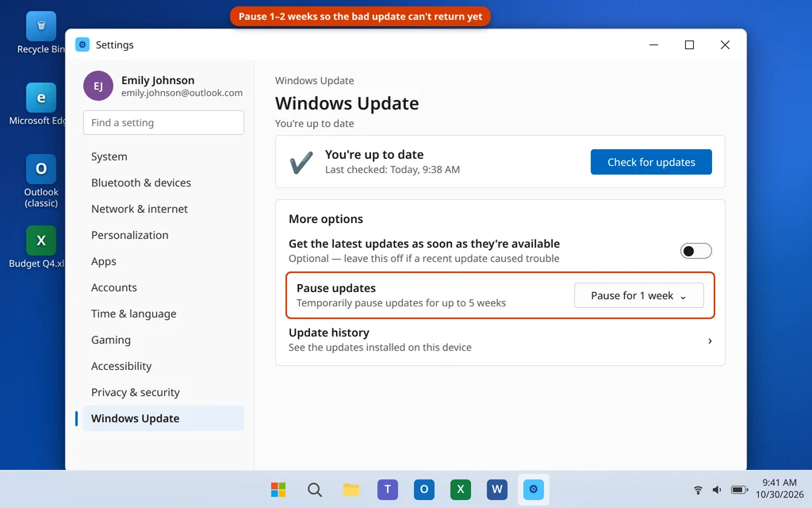Open Accounts settings category

(x=163, y=287)
